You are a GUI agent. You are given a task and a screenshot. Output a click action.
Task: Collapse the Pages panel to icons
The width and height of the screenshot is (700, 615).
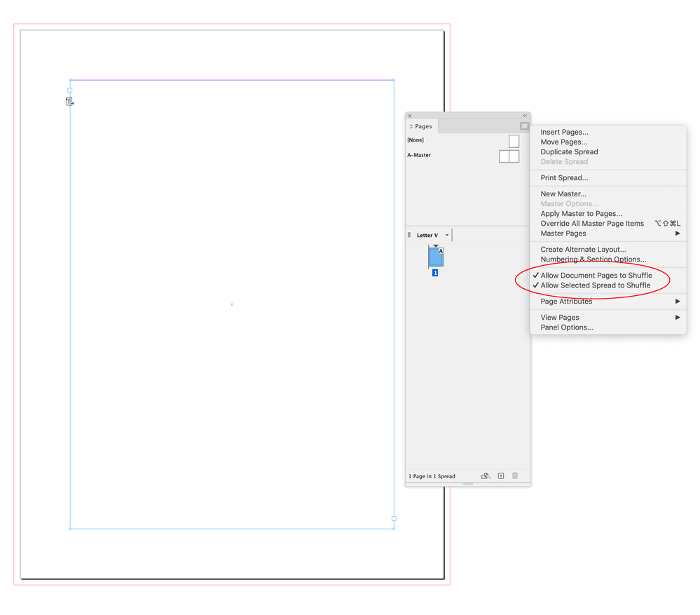pos(525,116)
